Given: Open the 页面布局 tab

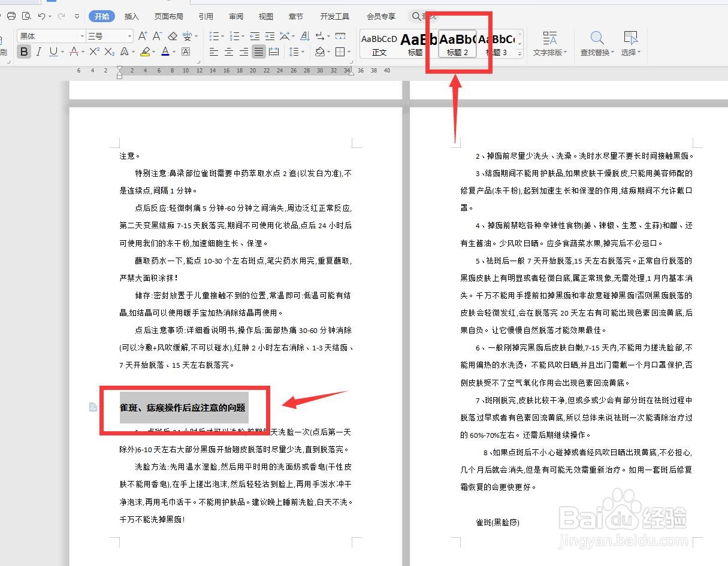Looking at the screenshot, I should [x=169, y=16].
